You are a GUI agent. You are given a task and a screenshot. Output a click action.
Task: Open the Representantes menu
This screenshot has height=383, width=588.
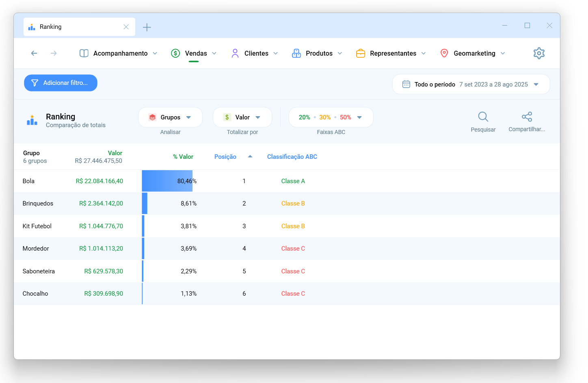(391, 53)
